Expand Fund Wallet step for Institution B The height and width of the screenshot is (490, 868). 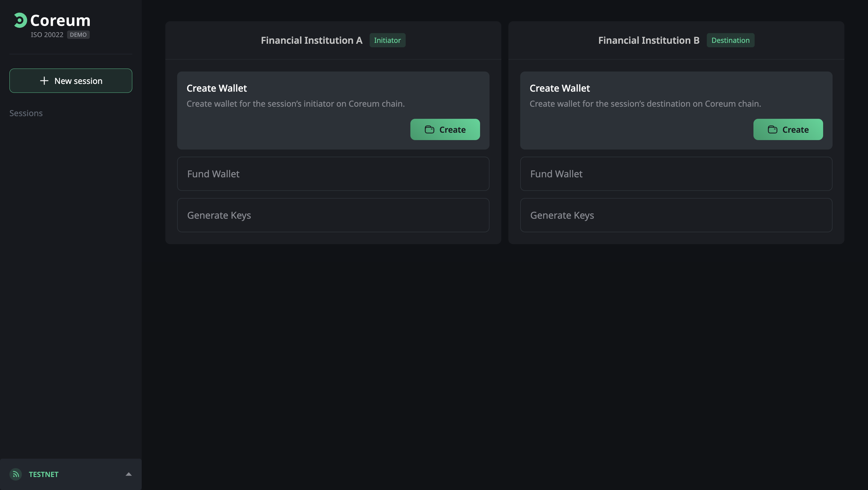pos(676,174)
